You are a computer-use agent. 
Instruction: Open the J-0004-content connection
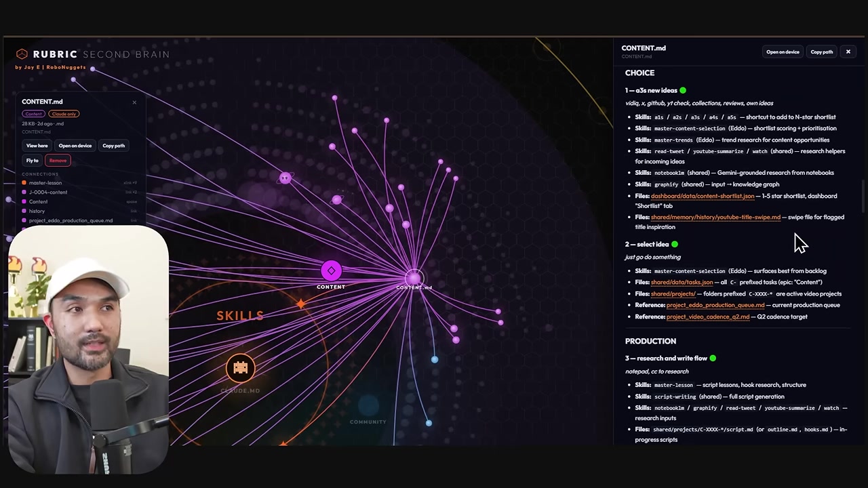(x=79, y=192)
